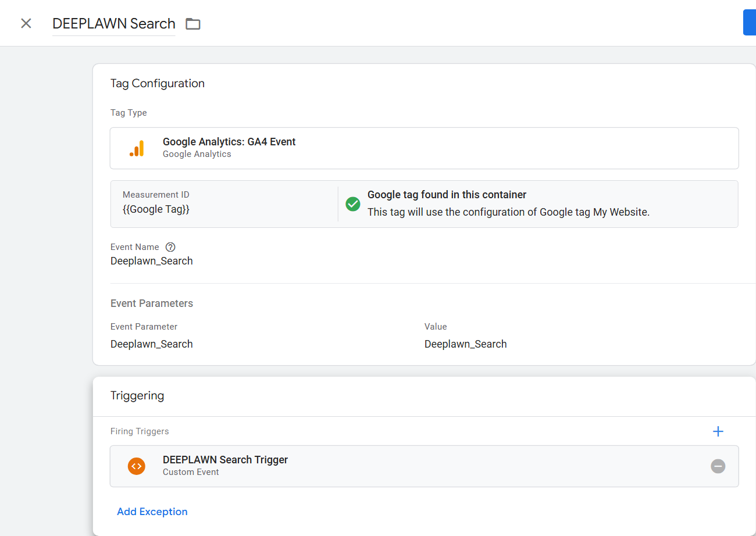Click the Tag Configuration heading
The image size is (756, 536).
[x=158, y=83]
